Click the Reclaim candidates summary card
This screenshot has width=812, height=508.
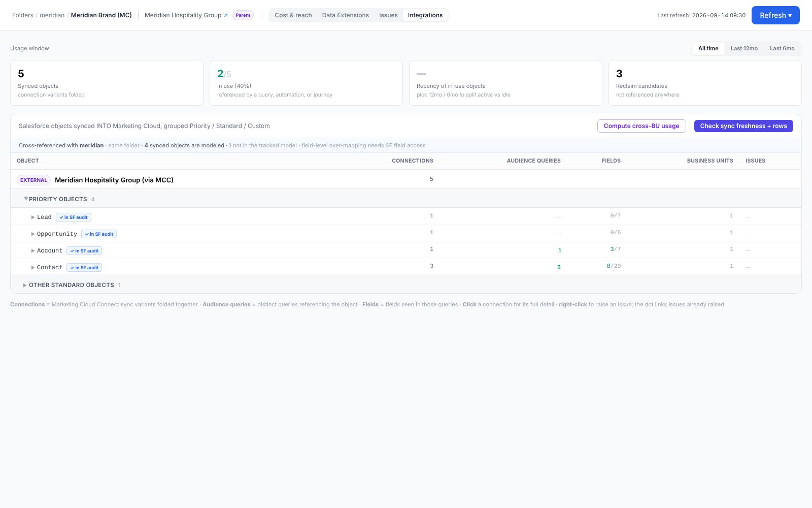[x=705, y=83]
